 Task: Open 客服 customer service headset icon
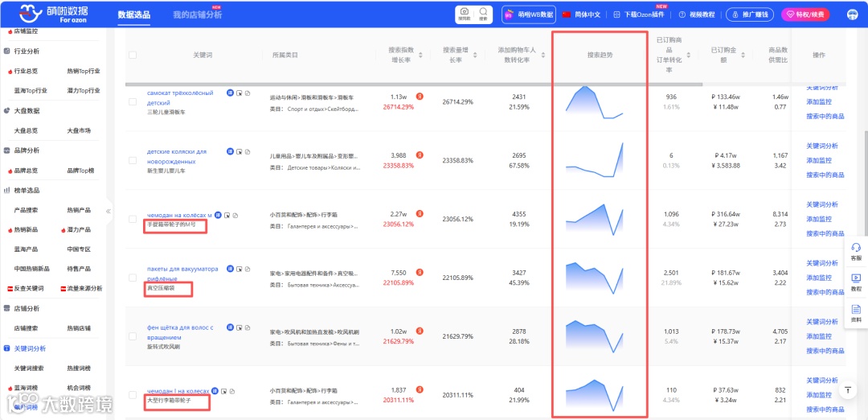click(856, 252)
